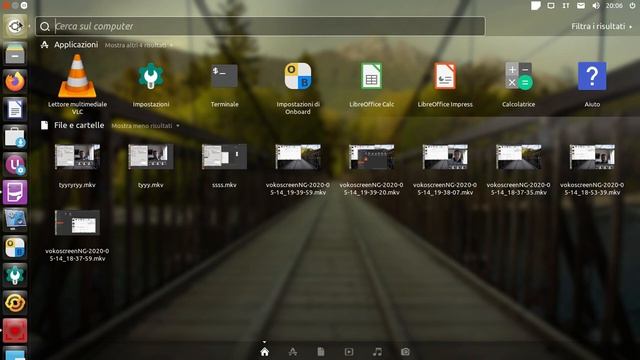Open vokoscreenNG 19-39-59.mkv recording
640x360 pixels.
tap(298, 157)
